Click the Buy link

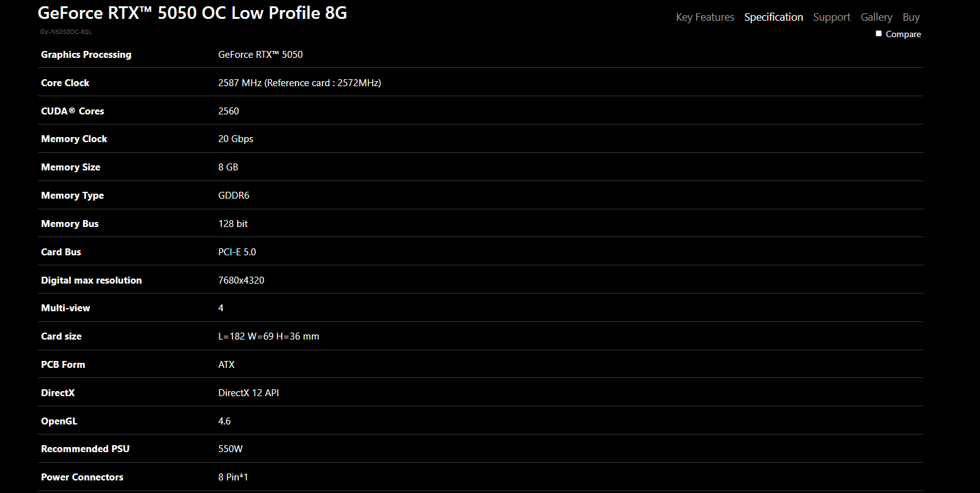(911, 17)
